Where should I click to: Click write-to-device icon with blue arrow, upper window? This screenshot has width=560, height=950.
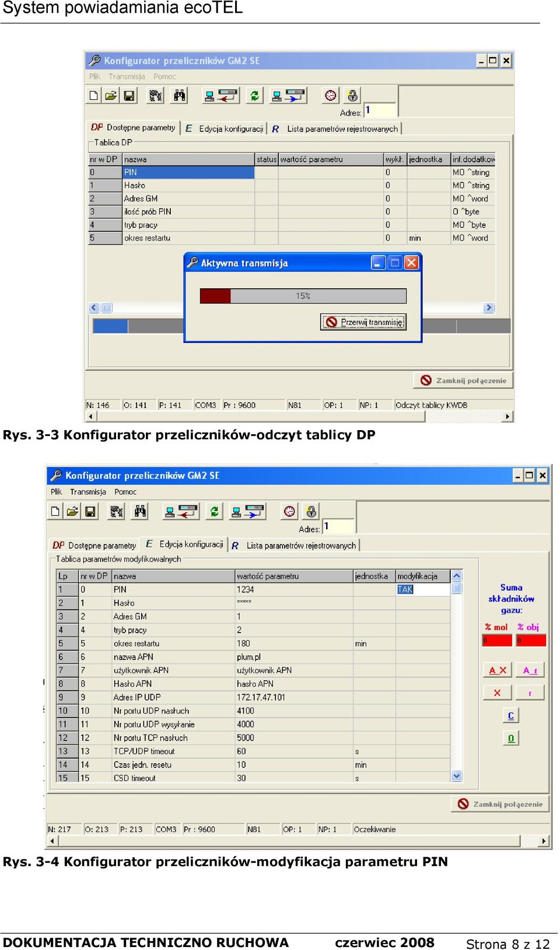[288, 95]
